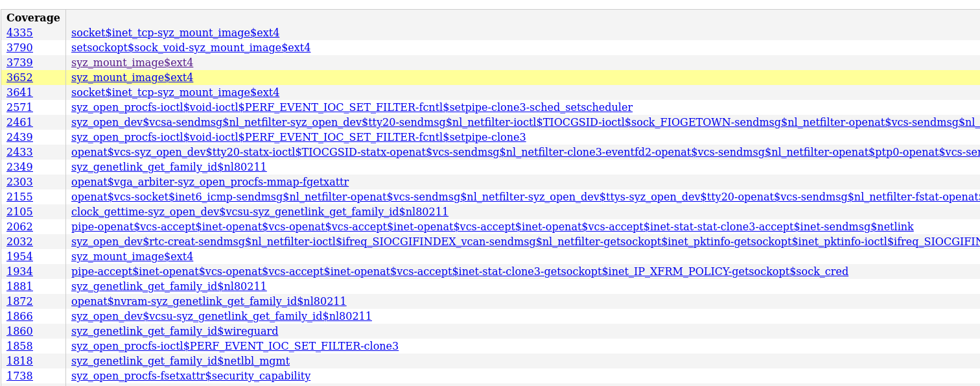Open coverage number 2571 link

pos(19,107)
